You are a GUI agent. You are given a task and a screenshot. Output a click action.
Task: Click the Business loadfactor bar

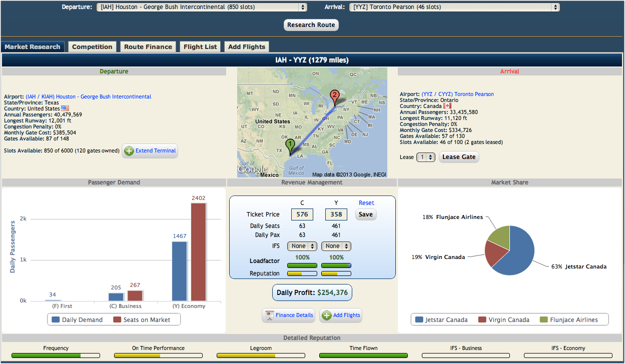302,265
